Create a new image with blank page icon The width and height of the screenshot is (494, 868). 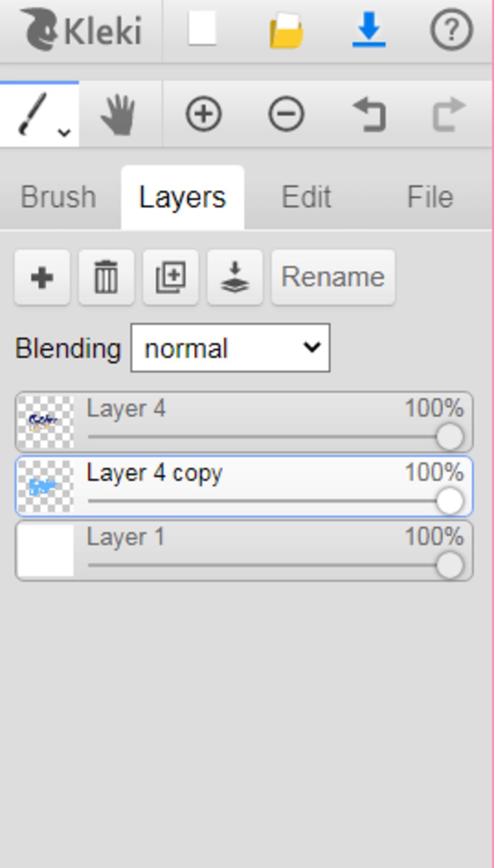(x=202, y=29)
